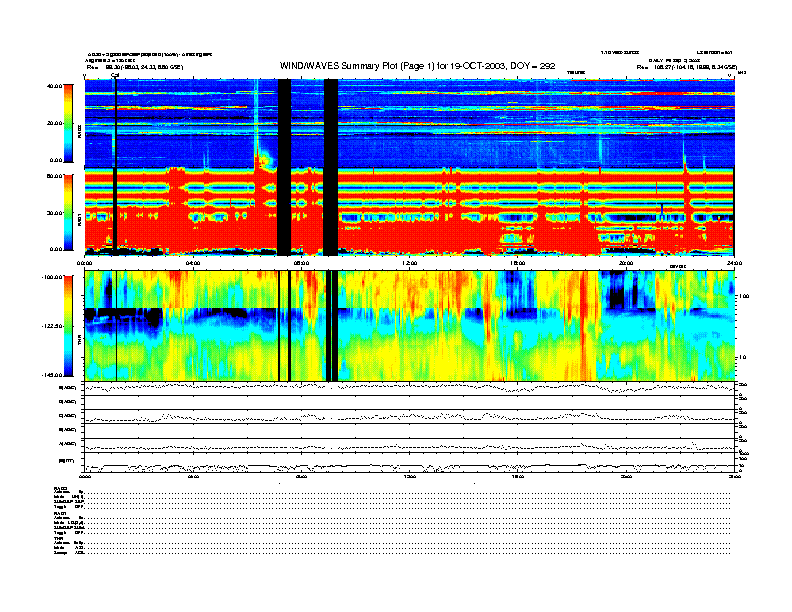This screenshot has height=612, width=792.
Task: Click the second wide black data-gap band in RAD2
Action: (x=330, y=123)
